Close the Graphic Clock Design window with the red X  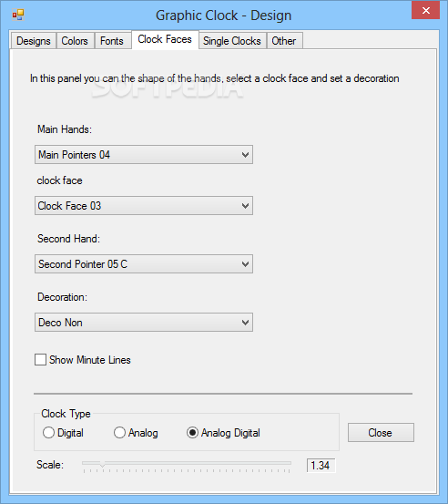pos(425,11)
